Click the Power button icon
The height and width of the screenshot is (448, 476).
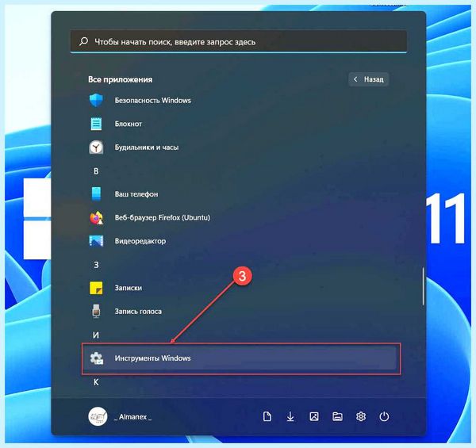384,416
